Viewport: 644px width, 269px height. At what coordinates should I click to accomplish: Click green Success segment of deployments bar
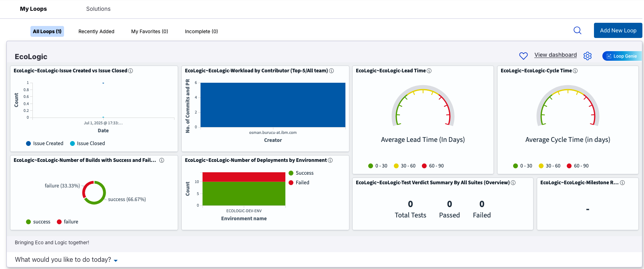click(244, 193)
